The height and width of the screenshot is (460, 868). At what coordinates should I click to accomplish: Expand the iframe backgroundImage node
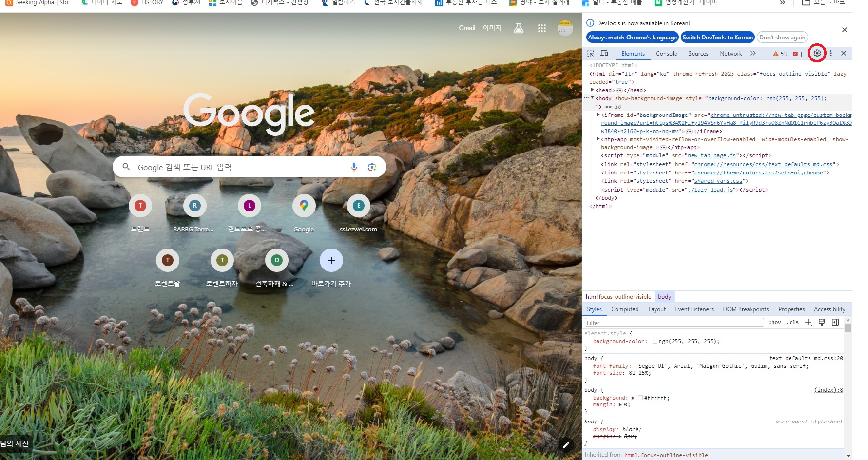[598, 115]
